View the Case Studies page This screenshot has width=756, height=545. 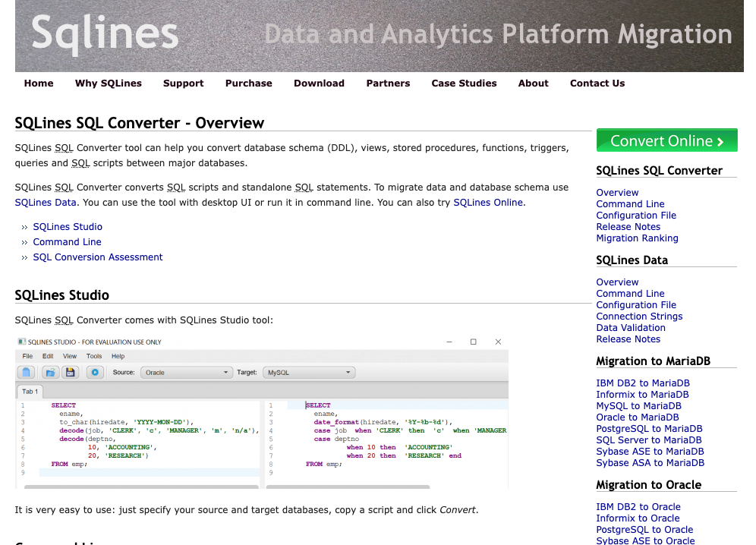464,83
